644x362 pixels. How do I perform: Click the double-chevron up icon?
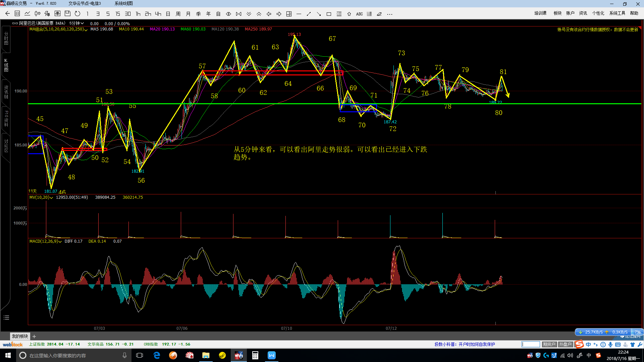coord(259,14)
